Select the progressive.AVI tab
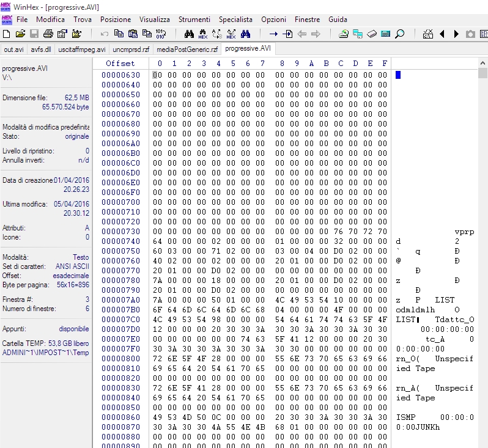The height and width of the screenshot is (448, 488). pyautogui.click(x=248, y=48)
